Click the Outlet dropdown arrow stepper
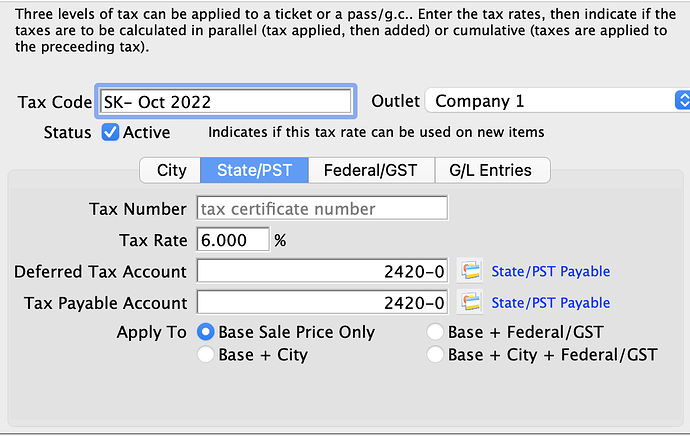 coord(683,100)
